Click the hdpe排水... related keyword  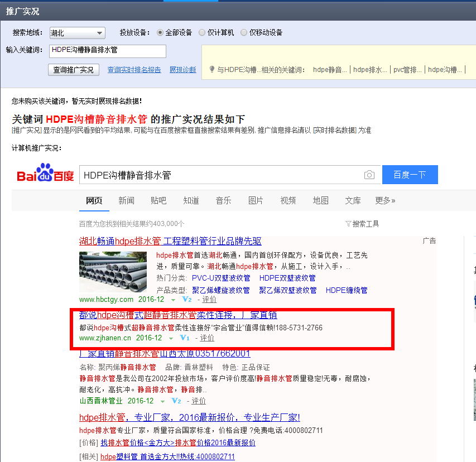click(x=370, y=70)
